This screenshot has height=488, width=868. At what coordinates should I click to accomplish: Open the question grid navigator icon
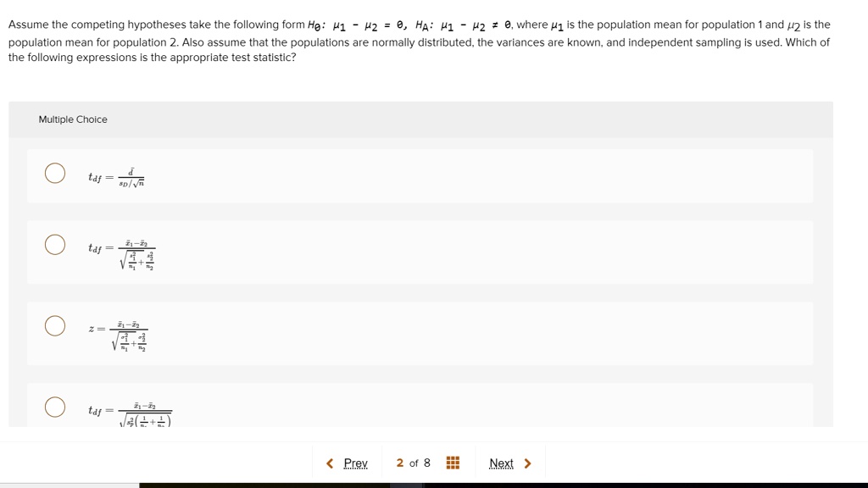453,463
